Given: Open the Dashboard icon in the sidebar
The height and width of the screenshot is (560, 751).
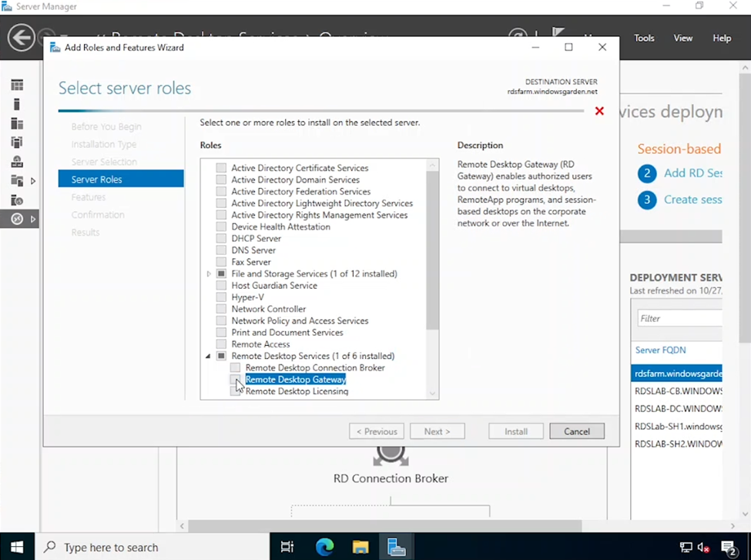Looking at the screenshot, I should [x=17, y=85].
